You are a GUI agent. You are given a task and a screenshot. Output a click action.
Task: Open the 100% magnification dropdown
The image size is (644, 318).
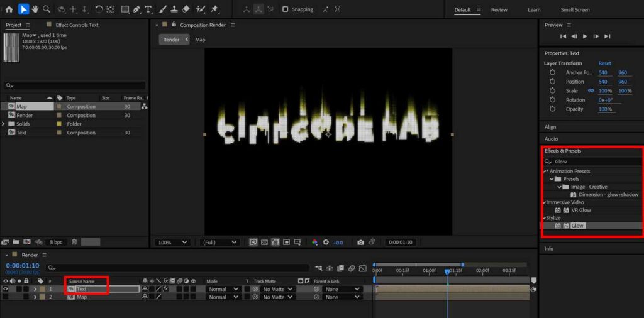[x=173, y=243]
